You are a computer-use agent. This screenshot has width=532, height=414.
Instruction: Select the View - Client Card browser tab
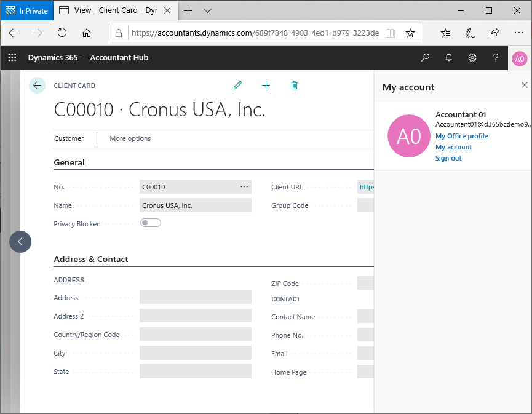pos(116,10)
